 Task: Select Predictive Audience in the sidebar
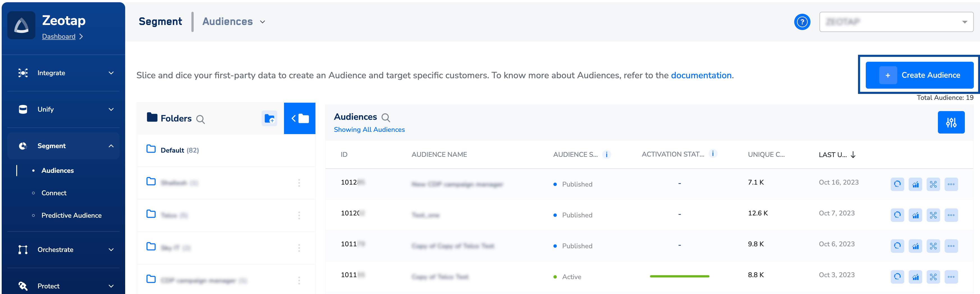click(72, 216)
